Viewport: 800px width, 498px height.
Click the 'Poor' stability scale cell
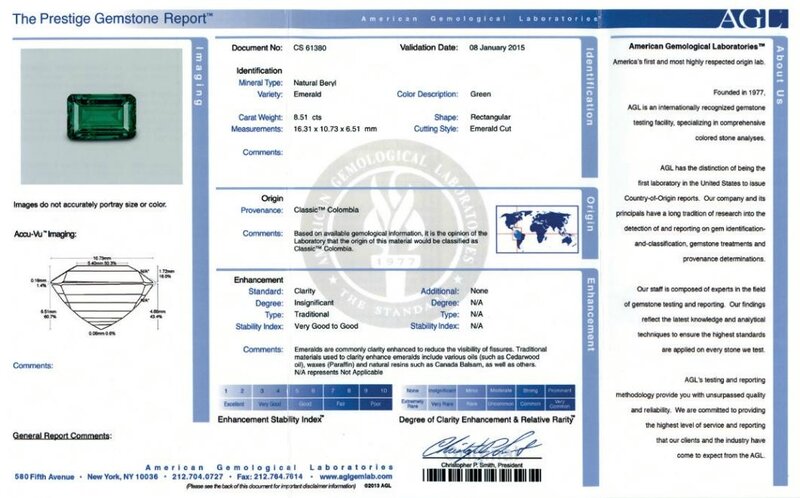coord(376,404)
